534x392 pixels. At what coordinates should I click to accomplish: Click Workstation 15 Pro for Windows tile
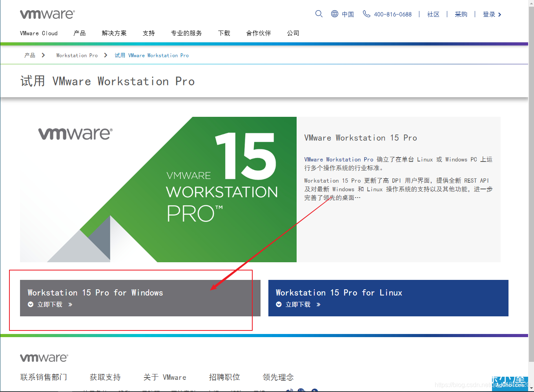140,298
